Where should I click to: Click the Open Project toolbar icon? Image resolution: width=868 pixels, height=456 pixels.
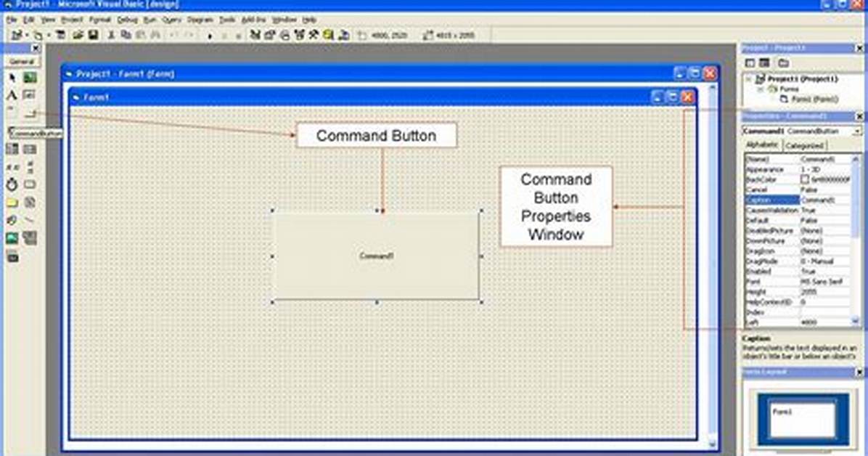78,35
